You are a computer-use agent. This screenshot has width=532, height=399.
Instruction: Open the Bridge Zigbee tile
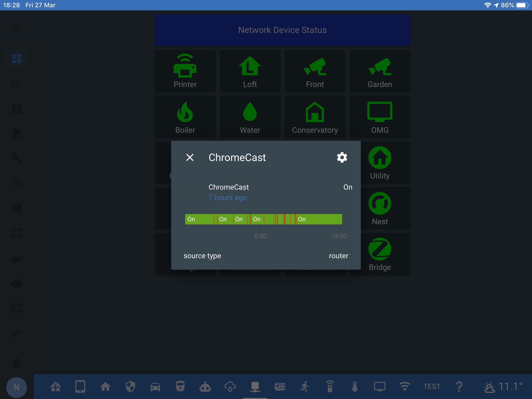click(x=380, y=254)
